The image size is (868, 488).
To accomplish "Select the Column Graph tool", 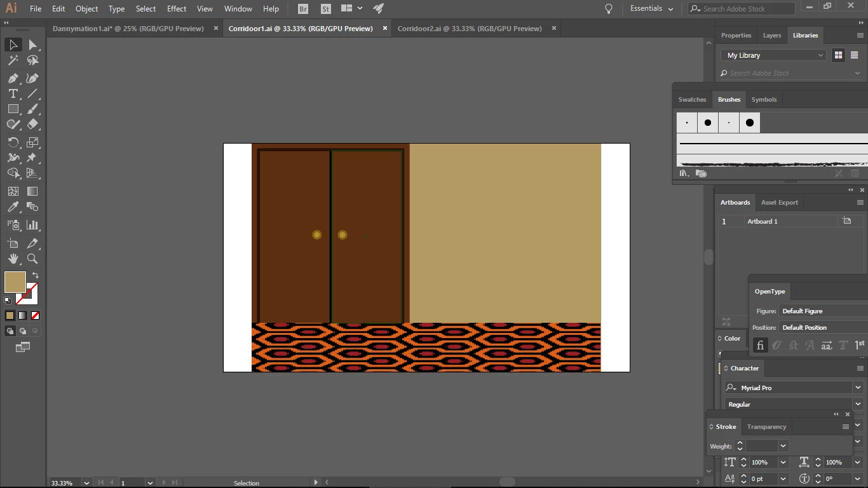I will tap(32, 225).
